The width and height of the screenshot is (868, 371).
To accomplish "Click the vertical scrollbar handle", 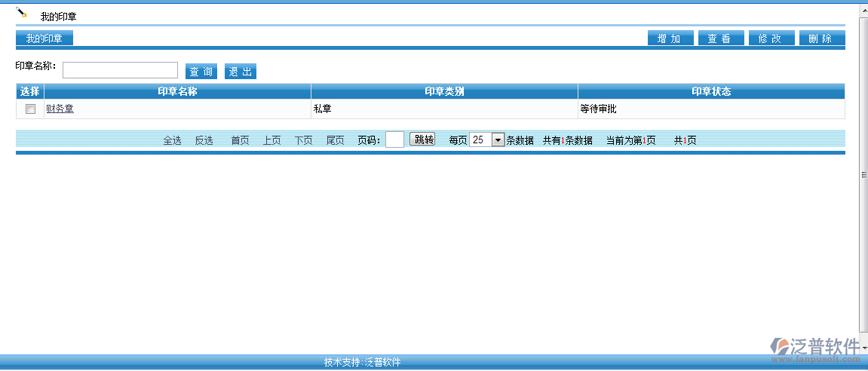I will point(863,175).
